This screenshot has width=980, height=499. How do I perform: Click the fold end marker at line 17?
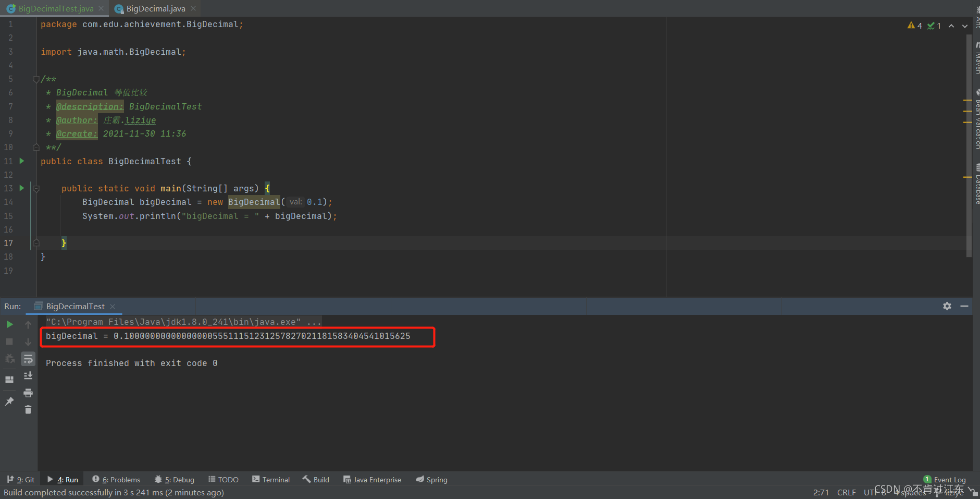pos(36,243)
